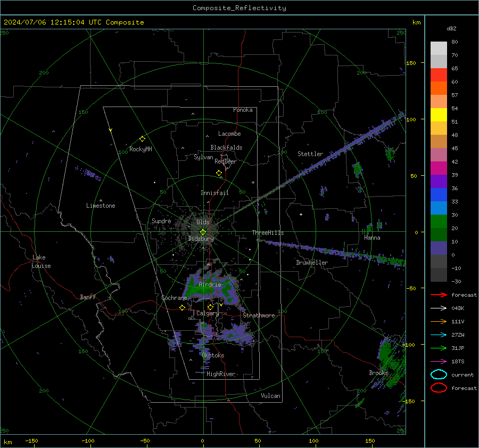Click the HighRiver town label
The width and height of the screenshot is (479, 448).
tap(221, 374)
